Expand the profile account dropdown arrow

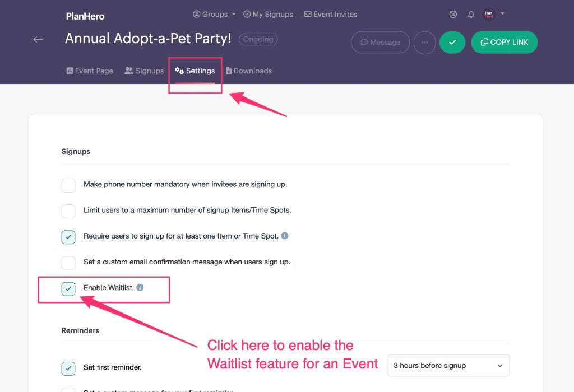[x=503, y=14]
